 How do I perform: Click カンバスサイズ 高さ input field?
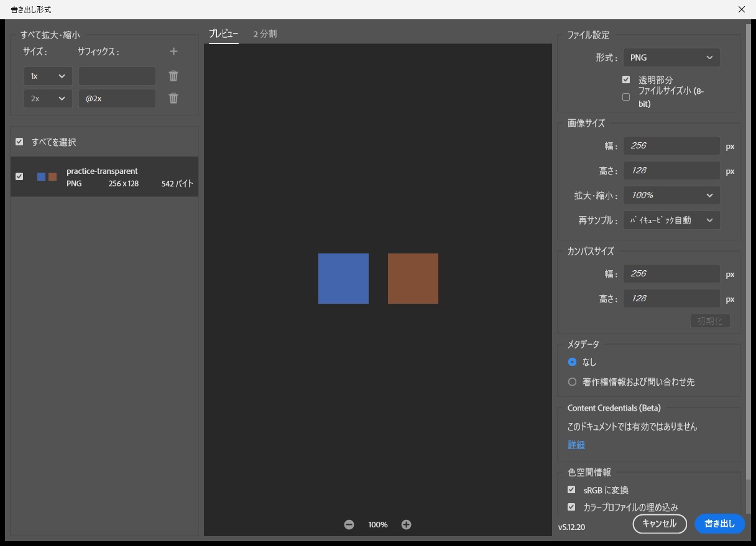coord(671,298)
